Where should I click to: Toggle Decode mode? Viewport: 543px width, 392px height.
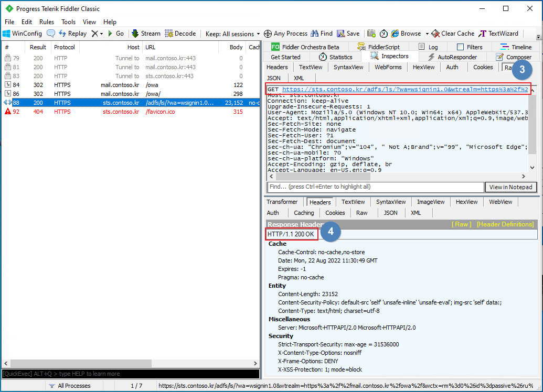point(180,34)
